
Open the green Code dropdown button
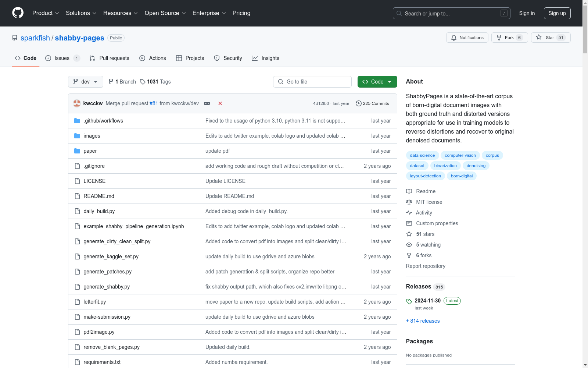point(377,82)
